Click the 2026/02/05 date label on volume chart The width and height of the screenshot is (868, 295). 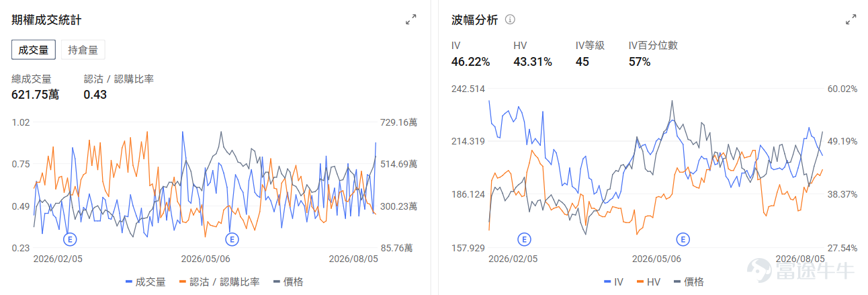pos(58,258)
